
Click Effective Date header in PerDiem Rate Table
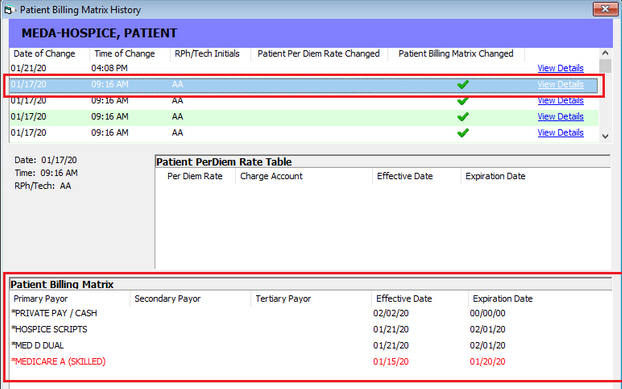[x=405, y=176]
